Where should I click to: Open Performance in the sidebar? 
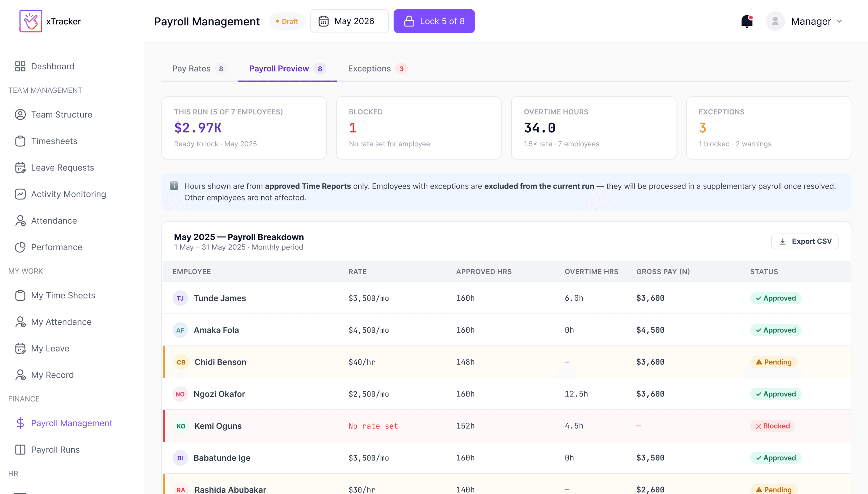tap(57, 247)
